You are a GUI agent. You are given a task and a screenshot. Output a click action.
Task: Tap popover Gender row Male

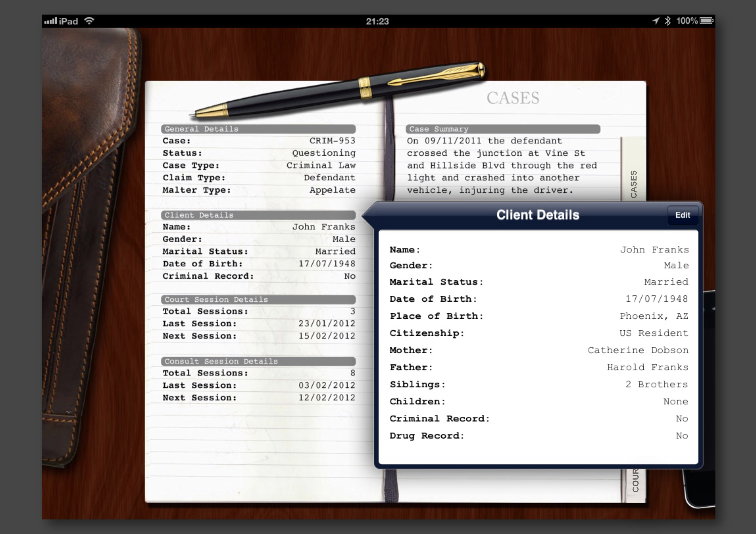click(539, 265)
